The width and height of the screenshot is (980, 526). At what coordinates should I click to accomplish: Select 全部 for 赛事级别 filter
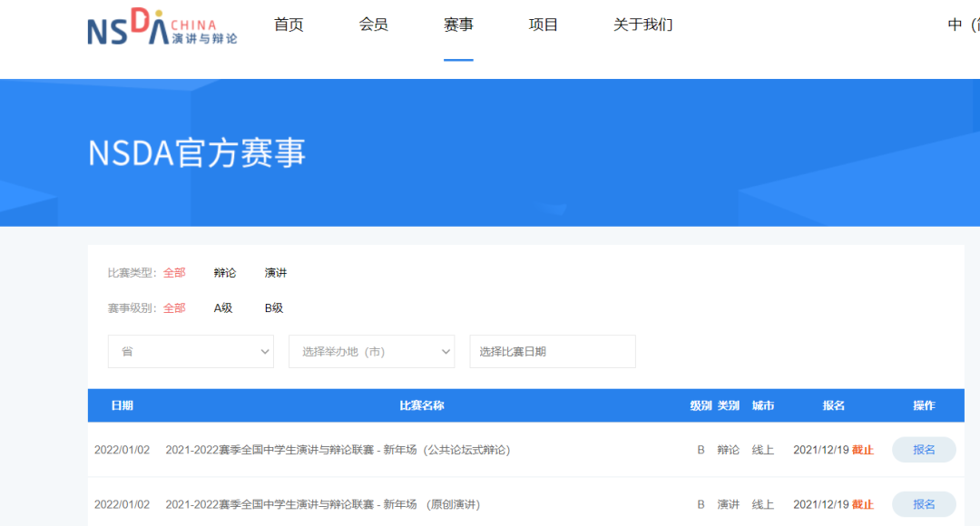(x=174, y=308)
